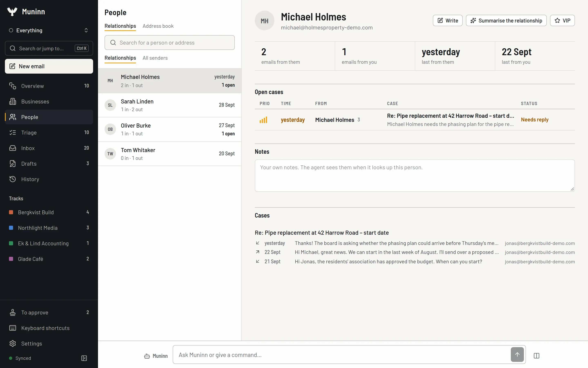Open the Needs reply pipe replacement case

click(x=414, y=120)
